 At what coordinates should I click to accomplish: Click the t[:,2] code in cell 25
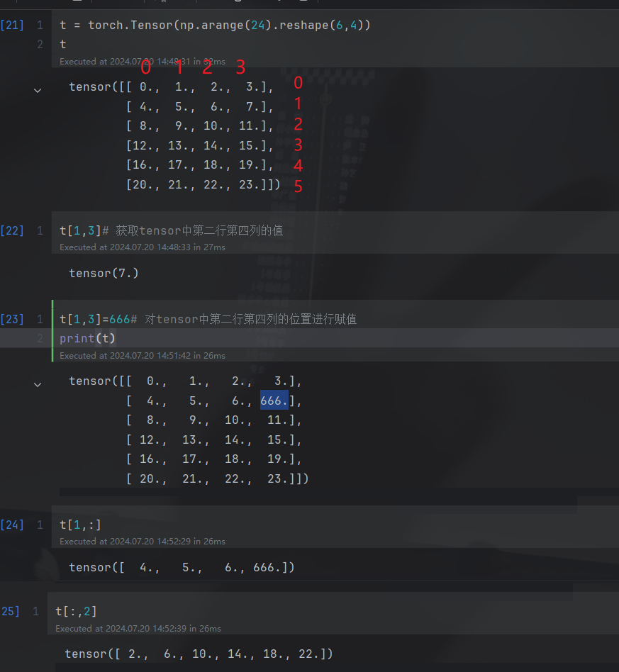77,611
